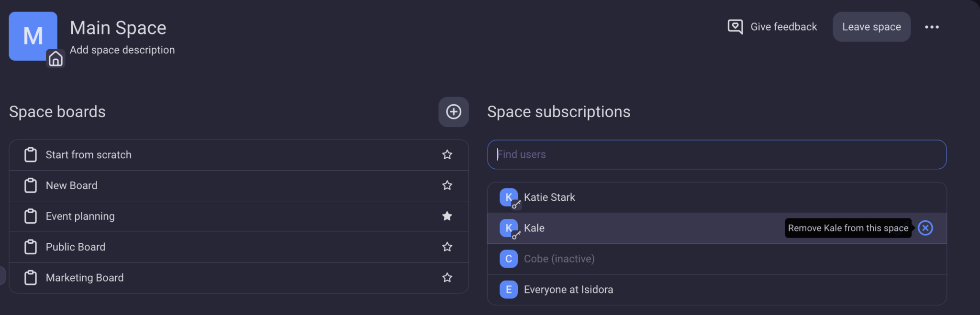The height and width of the screenshot is (315, 980).
Task: Click clipboard icon of Marketing Board
Action: pyautogui.click(x=31, y=278)
